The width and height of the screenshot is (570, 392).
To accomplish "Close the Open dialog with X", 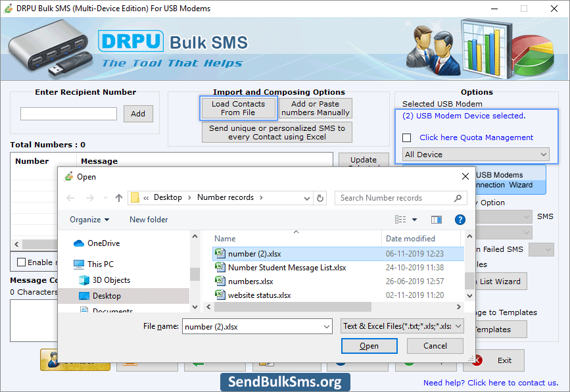I will (x=465, y=176).
